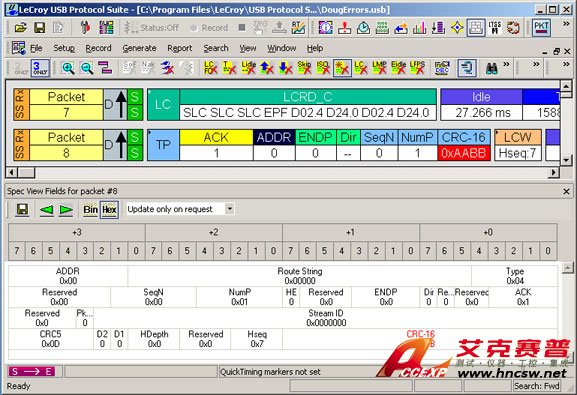Toggle the Bin display format

pos(91,210)
